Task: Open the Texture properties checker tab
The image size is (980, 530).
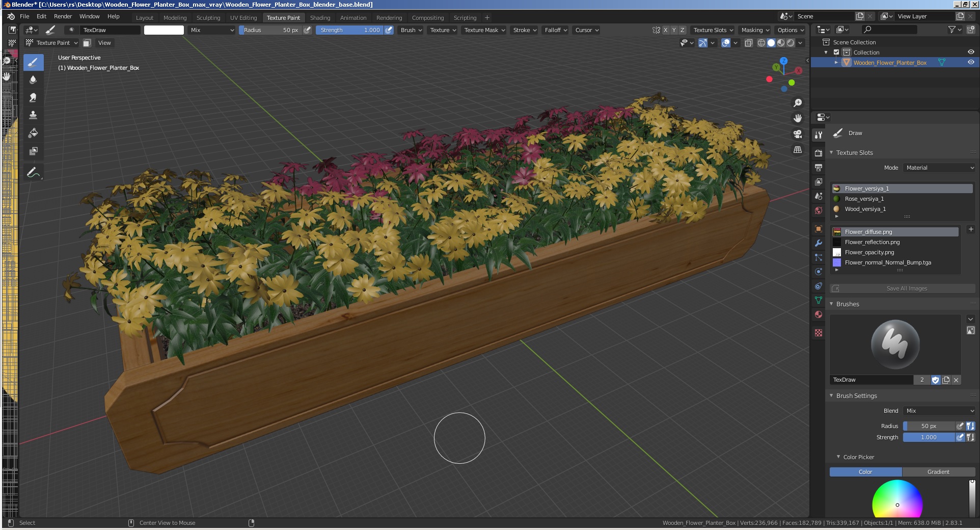Action: [x=819, y=333]
